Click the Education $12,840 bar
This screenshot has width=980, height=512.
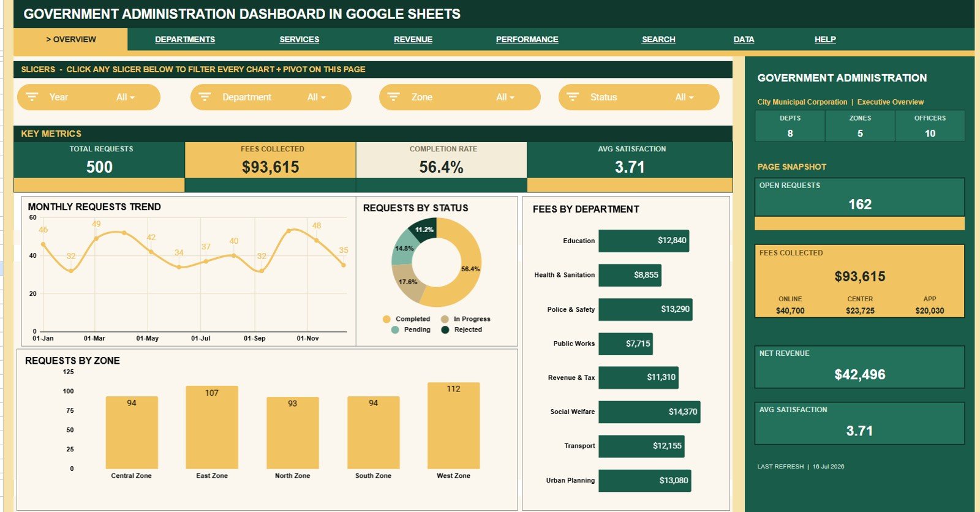point(644,241)
